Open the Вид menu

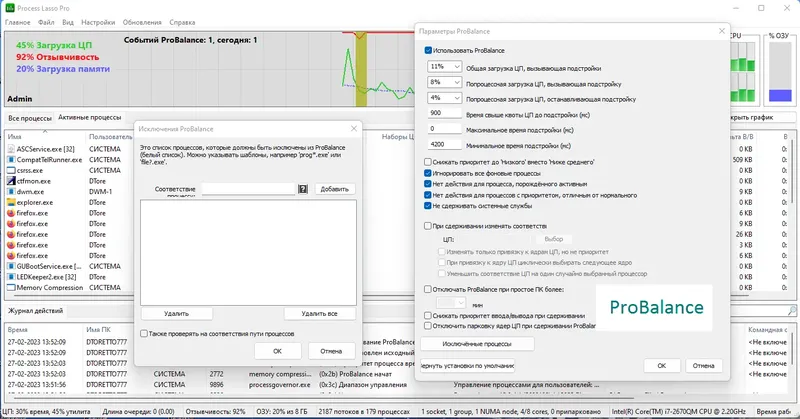[68, 22]
